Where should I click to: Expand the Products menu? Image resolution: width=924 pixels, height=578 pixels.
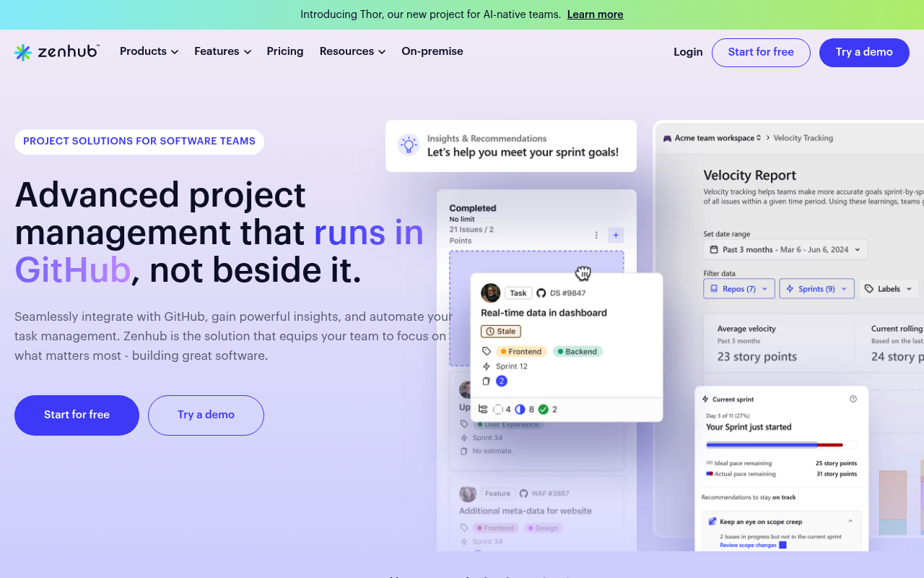pyautogui.click(x=149, y=51)
